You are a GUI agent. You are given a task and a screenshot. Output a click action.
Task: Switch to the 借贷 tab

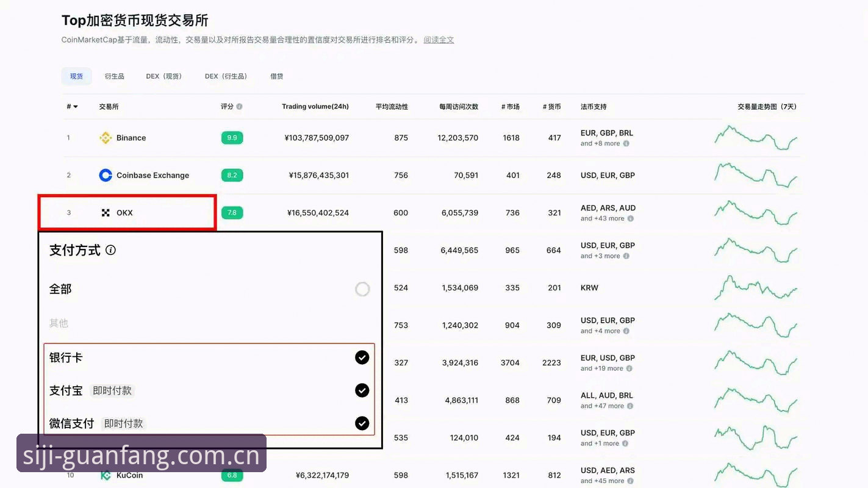[x=277, y=76]
